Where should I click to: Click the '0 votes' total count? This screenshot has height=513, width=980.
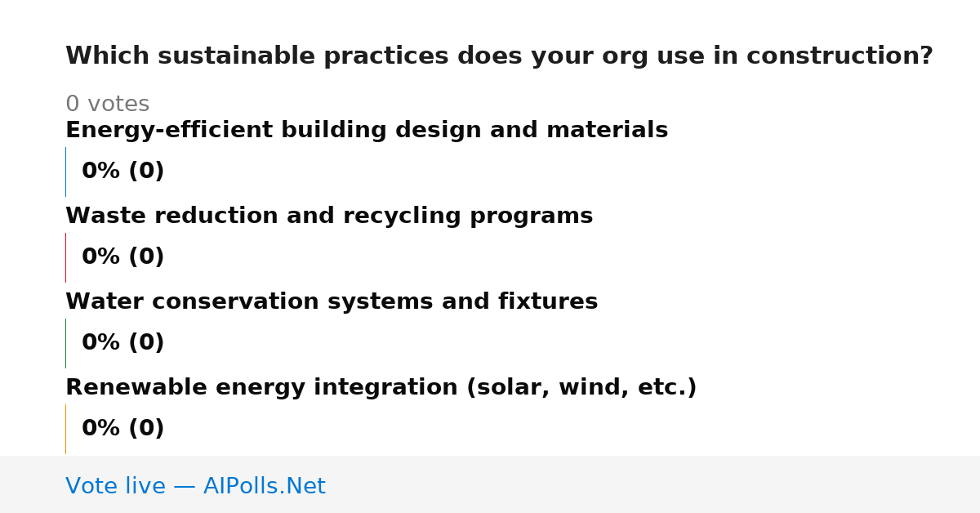coord(107,105)
